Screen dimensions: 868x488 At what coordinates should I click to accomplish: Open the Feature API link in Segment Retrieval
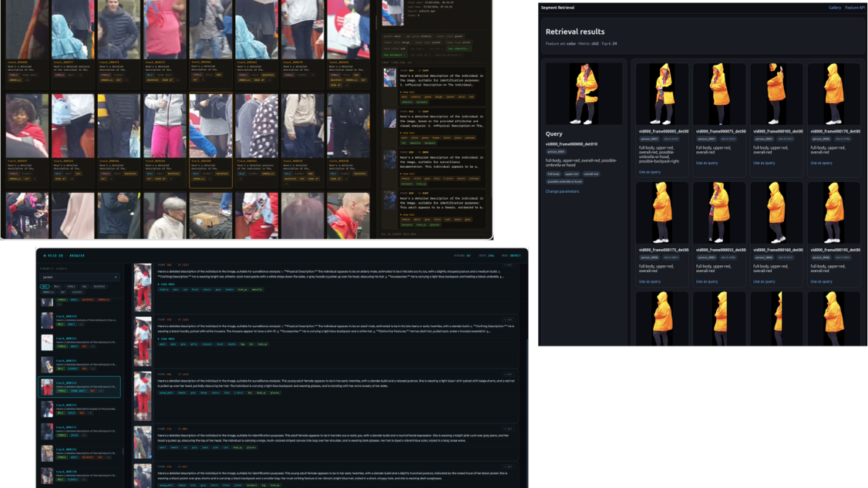pyautogui.click(x=855, y=8)
